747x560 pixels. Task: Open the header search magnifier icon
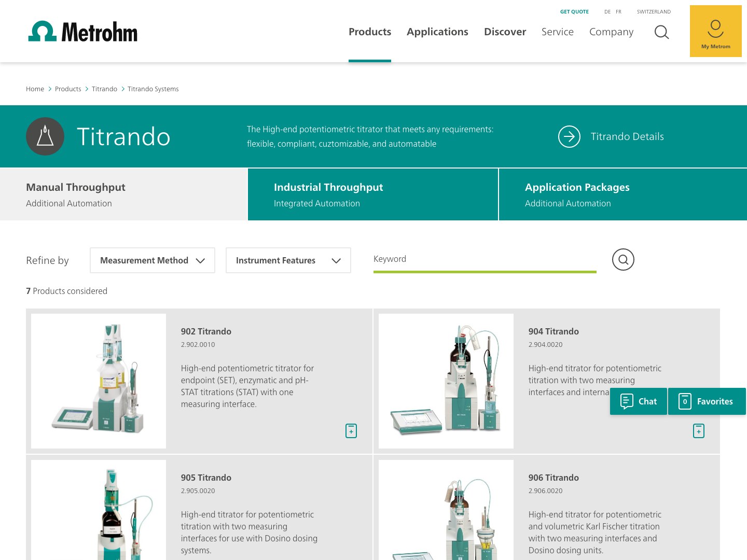(x=661, y=32)
